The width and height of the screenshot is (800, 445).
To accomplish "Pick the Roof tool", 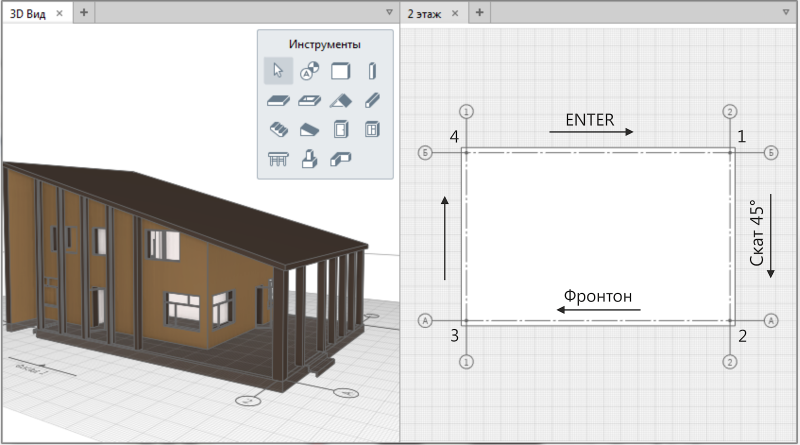I will (340, 101).
